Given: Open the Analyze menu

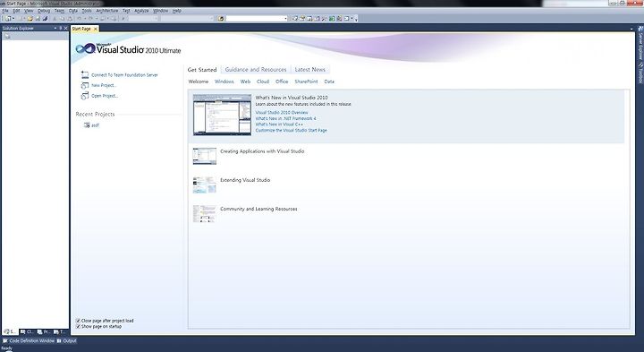Looking at the screenshot, I should point(141,11).
